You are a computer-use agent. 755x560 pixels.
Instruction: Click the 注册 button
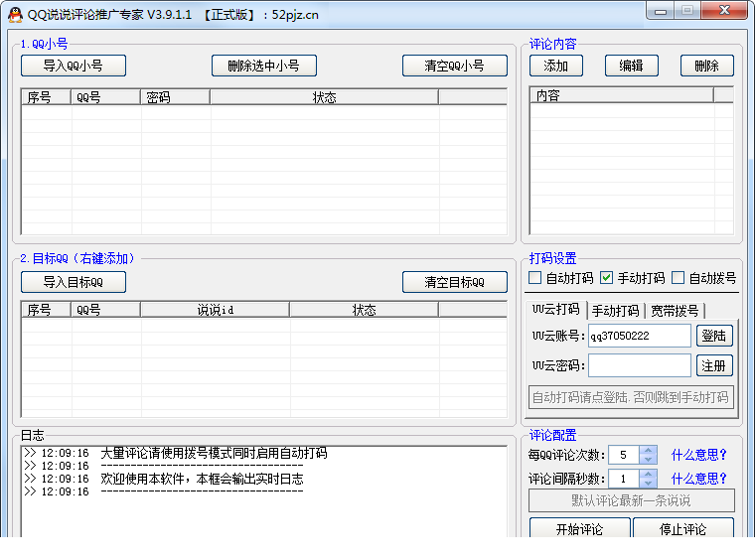[x=714, y=365]
